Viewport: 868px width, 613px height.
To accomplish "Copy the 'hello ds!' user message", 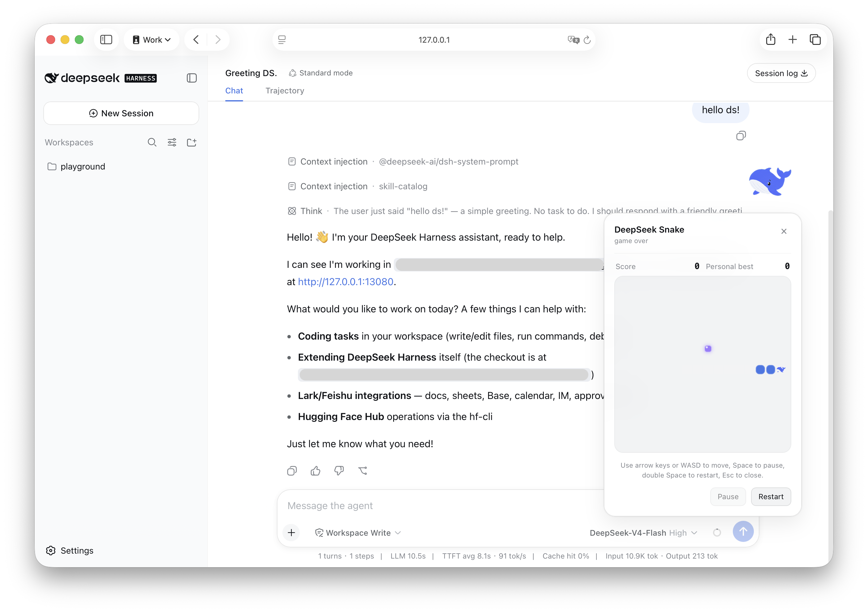I will point(741,136).
